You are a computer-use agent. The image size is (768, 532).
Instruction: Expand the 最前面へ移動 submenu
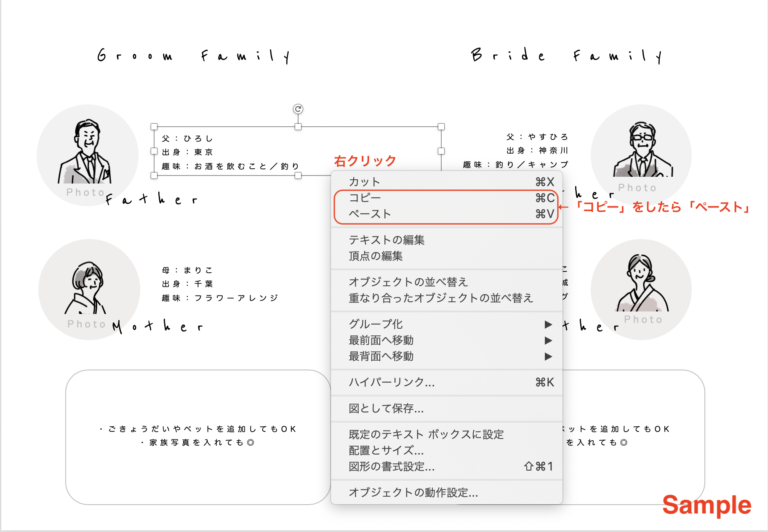(x=548, y=340)
